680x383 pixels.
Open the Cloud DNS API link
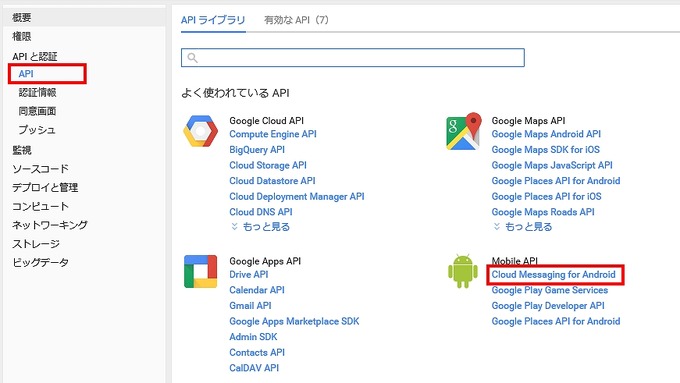pos(261,212)
